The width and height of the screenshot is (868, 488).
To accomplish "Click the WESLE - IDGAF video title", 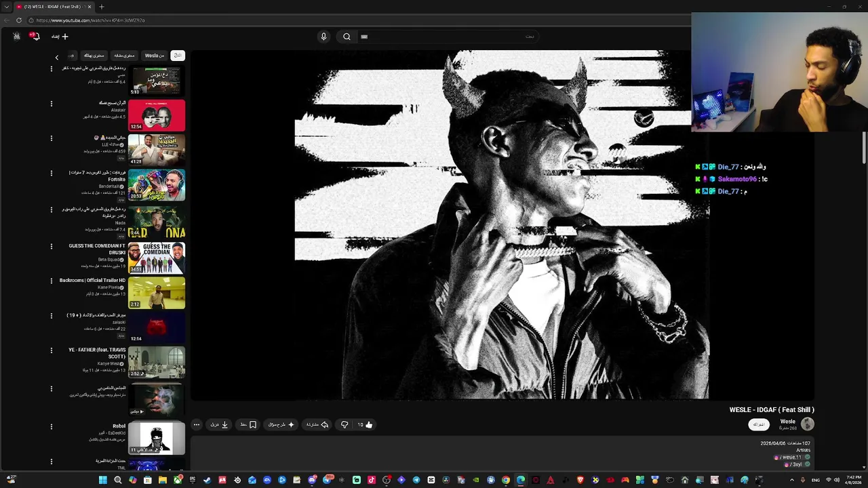I will pyautogui.click(x=772, y=410).
